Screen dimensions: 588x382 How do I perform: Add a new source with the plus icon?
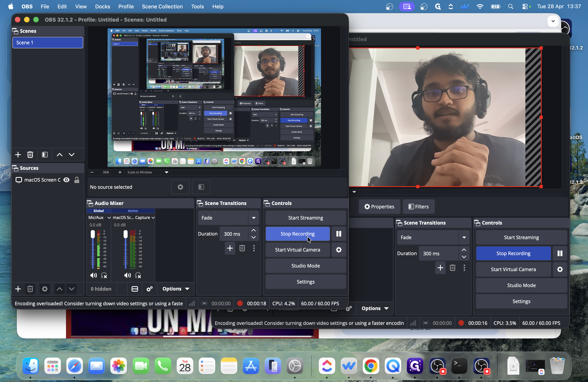click(18, 289)
